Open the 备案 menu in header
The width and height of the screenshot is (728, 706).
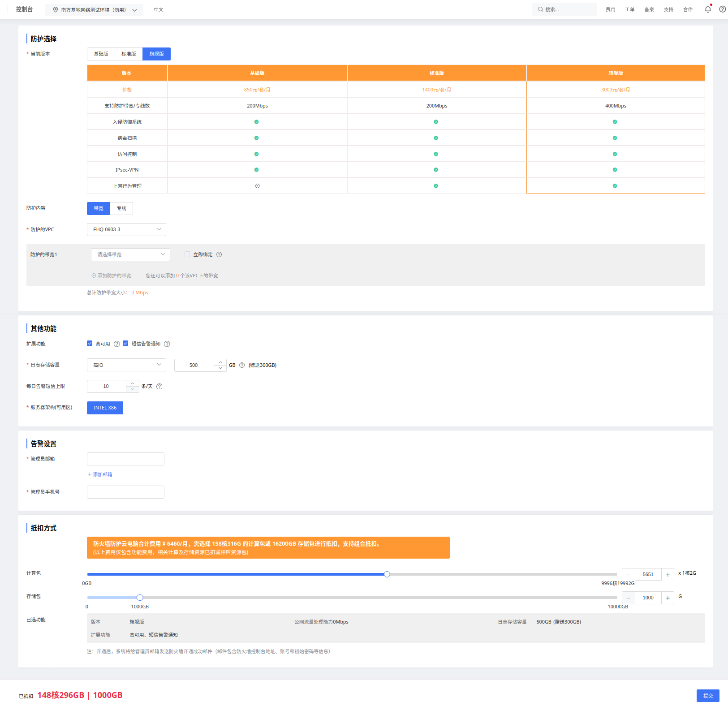click(x=649, y=9)
